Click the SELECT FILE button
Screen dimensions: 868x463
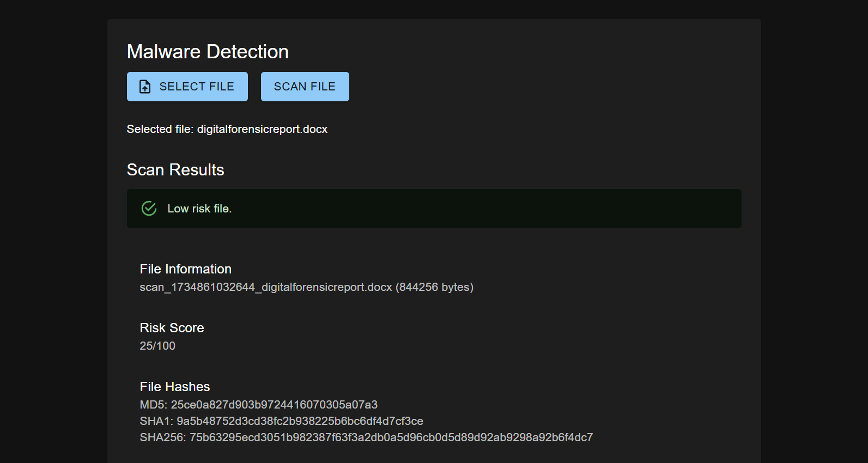coord(187,87)
